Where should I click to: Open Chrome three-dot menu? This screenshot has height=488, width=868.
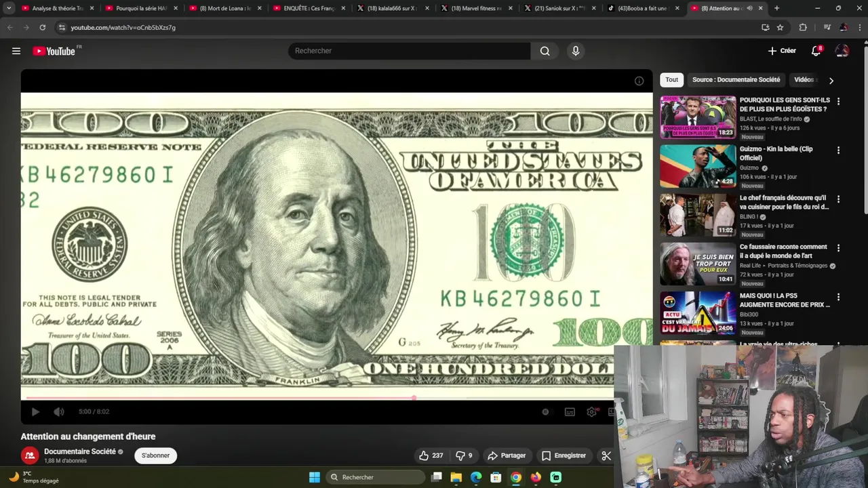(x=859, y=27)
